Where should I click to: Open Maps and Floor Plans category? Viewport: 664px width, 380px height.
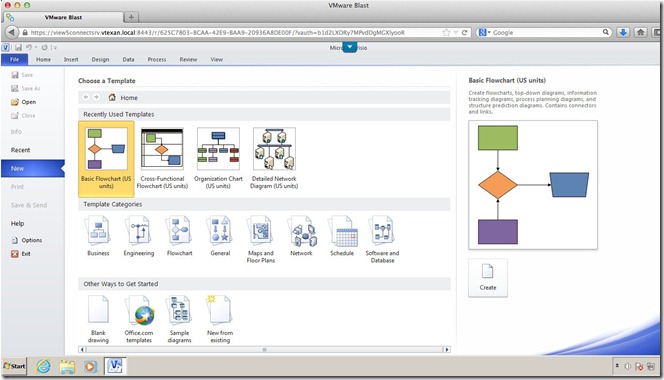[261, 239]
